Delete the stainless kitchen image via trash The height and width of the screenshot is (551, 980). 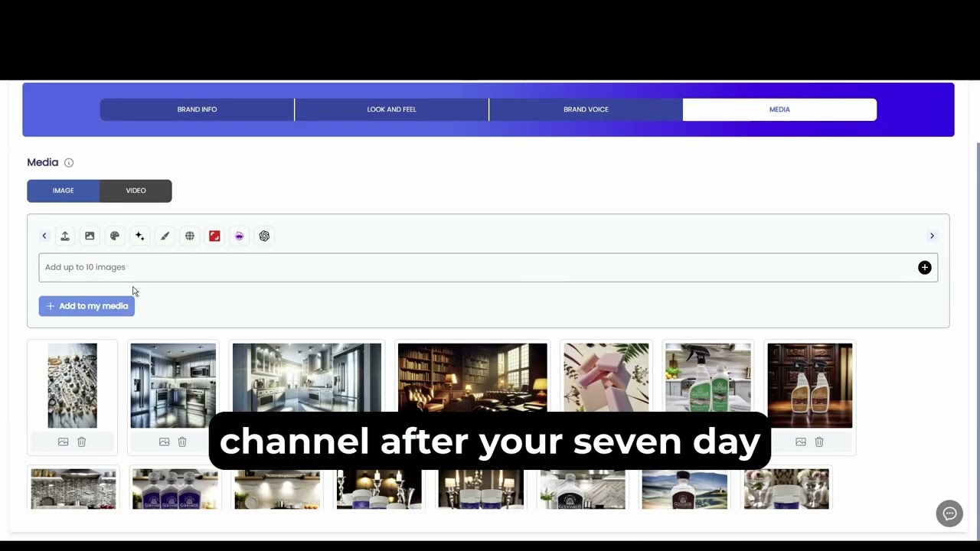pos(182,442)
